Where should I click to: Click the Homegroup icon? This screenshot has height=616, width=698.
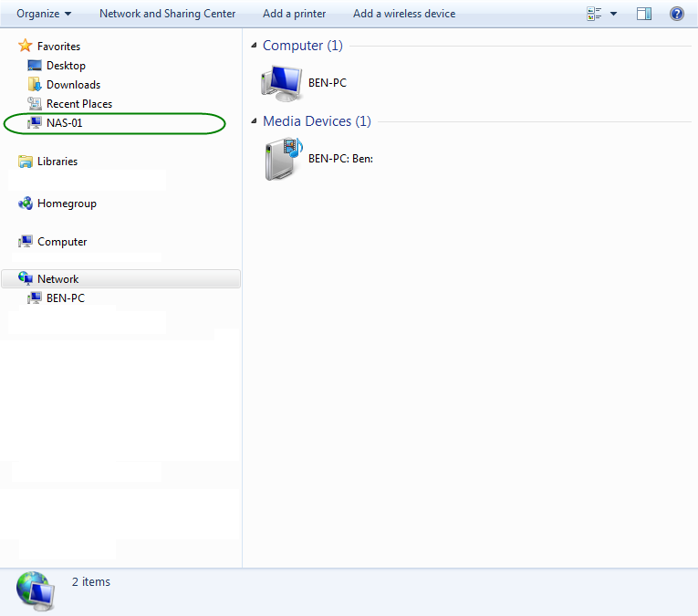(x=26, y=204)
